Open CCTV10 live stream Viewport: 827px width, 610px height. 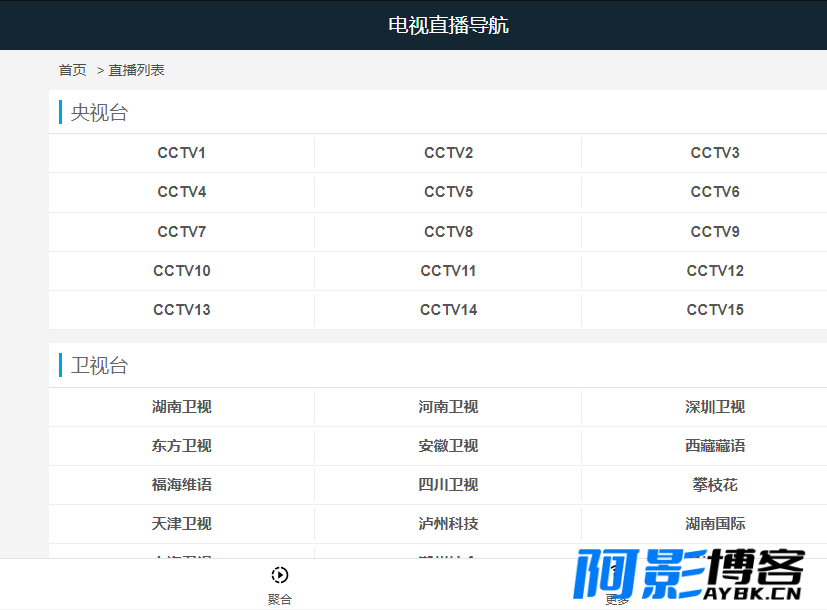point(181,270)
